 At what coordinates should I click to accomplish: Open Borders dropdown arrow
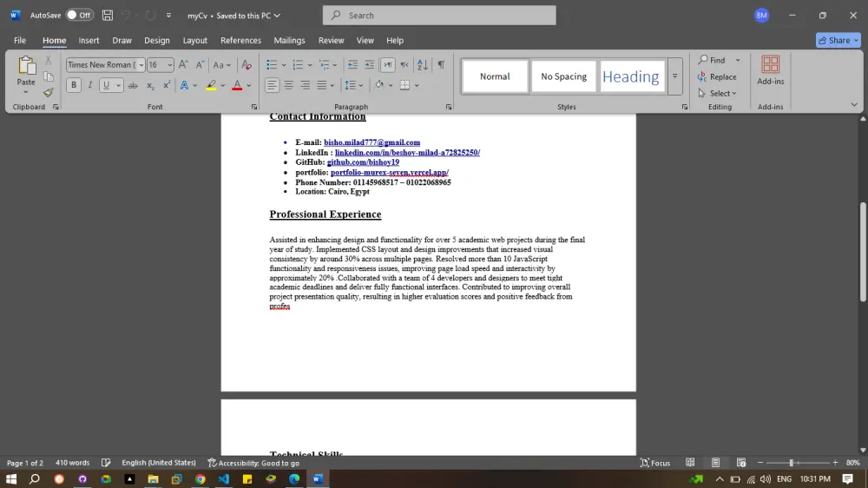[x=417, y=85]
